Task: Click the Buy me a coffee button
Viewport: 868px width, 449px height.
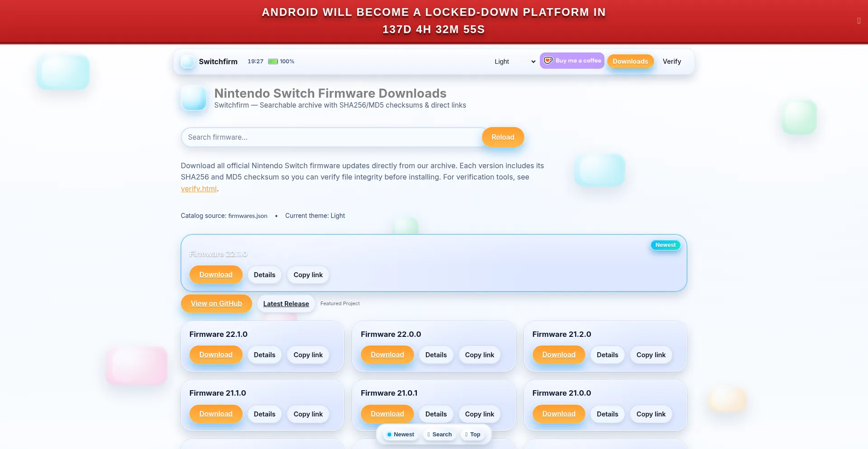Action: 572,61
